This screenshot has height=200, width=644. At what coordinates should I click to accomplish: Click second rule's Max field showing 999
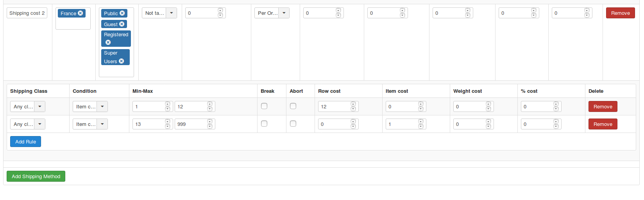pos(191,124)
